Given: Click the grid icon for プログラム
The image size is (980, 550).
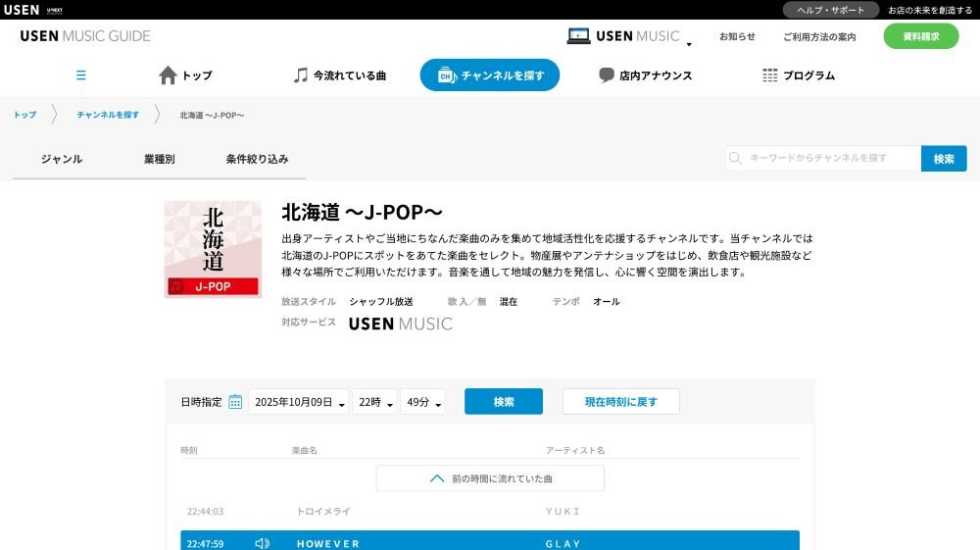Looking at the screenshot, I should [x=770, y=75].
